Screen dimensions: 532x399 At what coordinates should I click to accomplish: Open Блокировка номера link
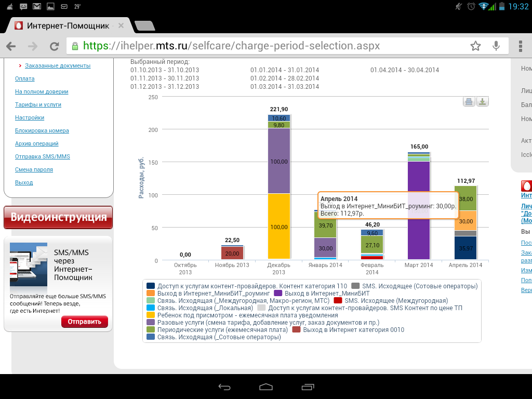pyautogui.click(x=42, y=130)
